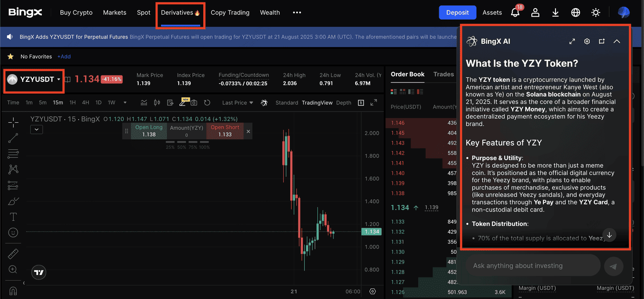This screenshot has height=299, width=644.
Task: Open notifications bell with 18 badge
Action: 515,13
